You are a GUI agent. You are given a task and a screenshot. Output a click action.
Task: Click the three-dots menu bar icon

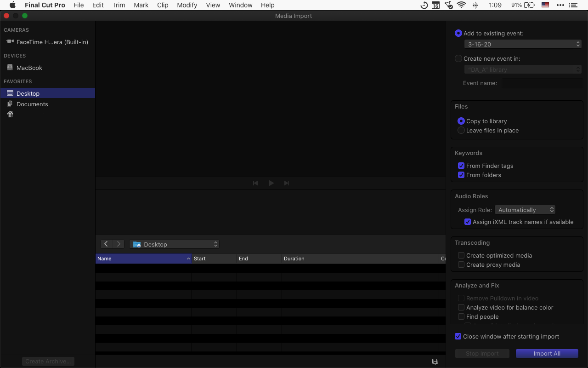(x=560, y=5)
